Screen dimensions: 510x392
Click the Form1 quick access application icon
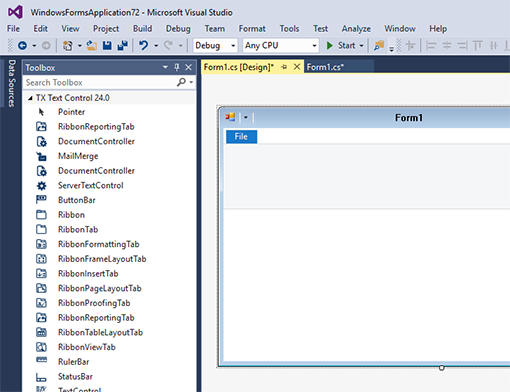point(230,117)
